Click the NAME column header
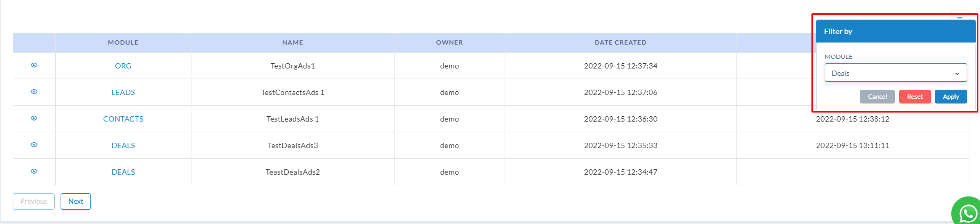980x224 pixels. point(292,42)
